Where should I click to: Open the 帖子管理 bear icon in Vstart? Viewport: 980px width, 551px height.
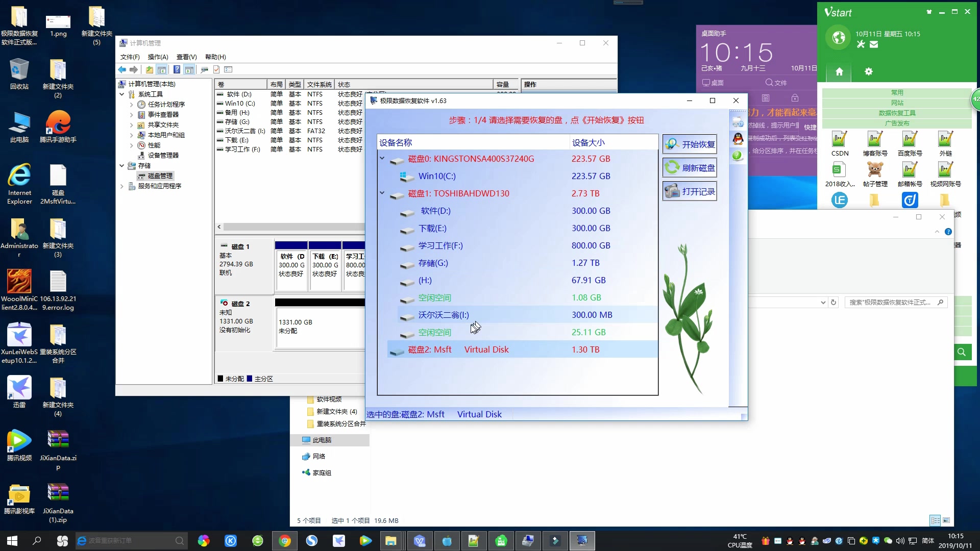click(875, 175)
